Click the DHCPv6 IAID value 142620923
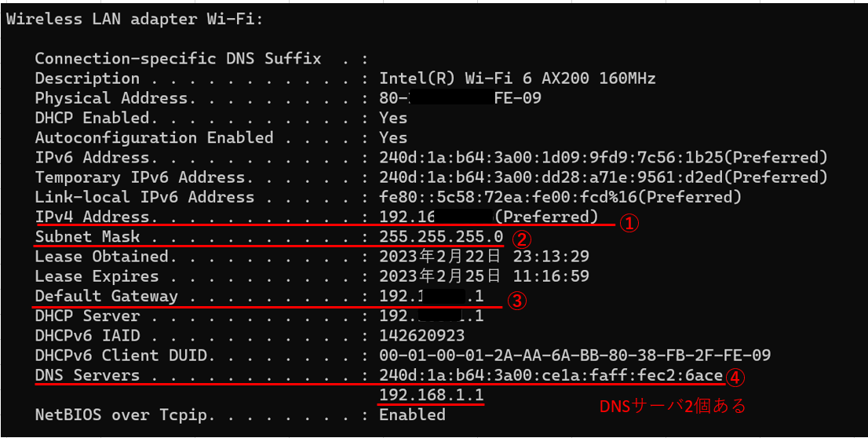Image resolution: width=868 pixels, height=438 pixels. [x=421, y=335]
